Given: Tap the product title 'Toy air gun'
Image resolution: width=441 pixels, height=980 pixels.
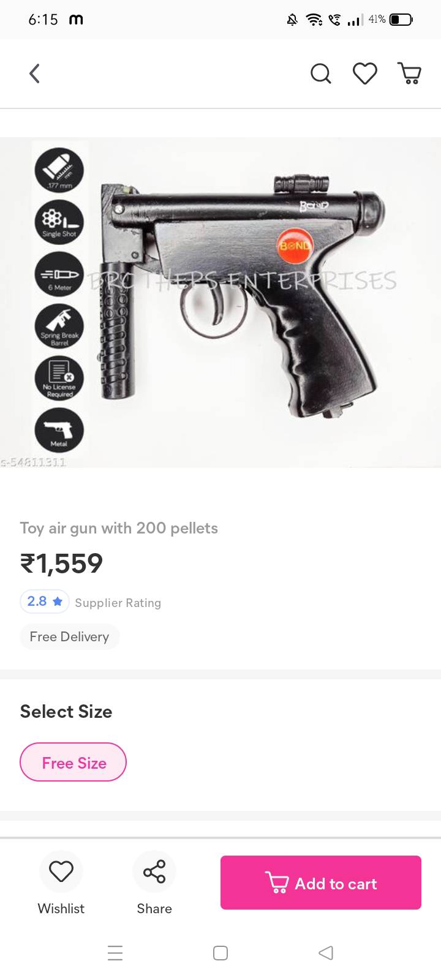Looking at the screenshot, I should 119,528.
